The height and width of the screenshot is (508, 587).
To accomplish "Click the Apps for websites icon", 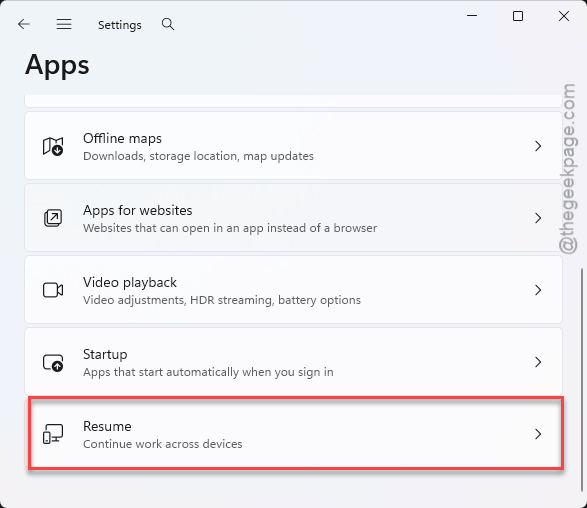I will pos(53,218).
